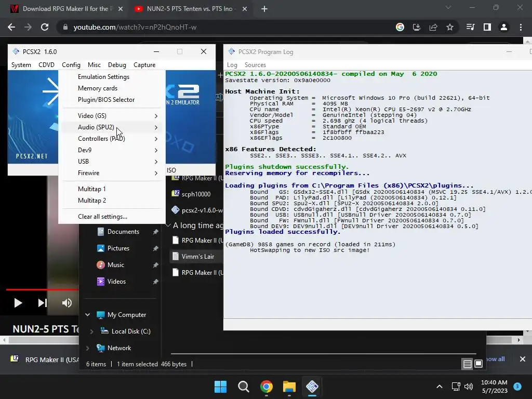The width and height of the screenshot is (532, 399).
Task: Collapse the My Computer tree node
Action: 87,315
